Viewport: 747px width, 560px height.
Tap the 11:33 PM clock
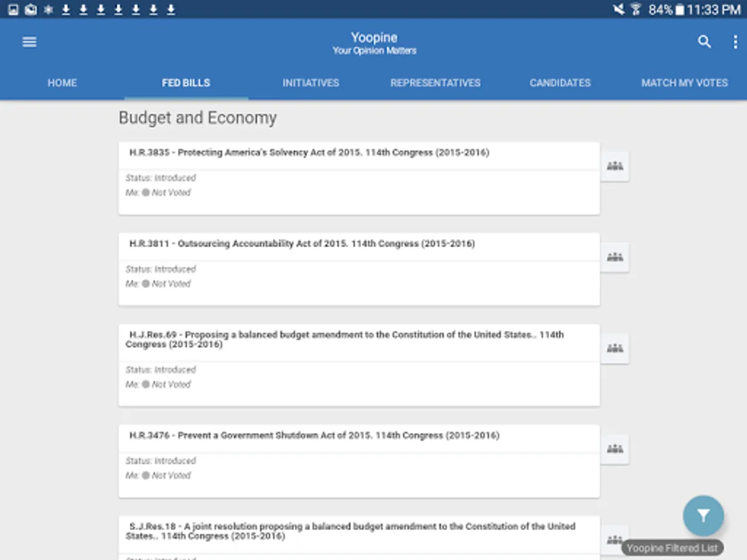(713, 9)
